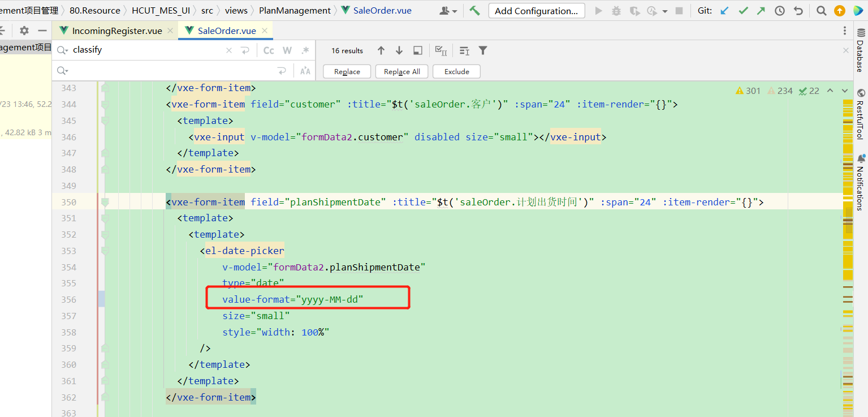Open search results in find window icon
868x417 pixels.
tap(418, 50)
